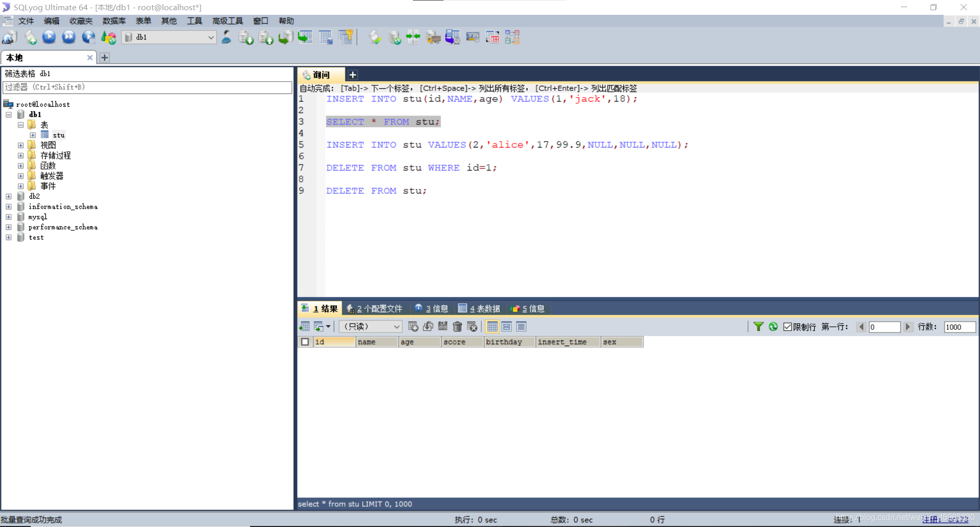Close the 本地 connection tab
Viewport: 980px width, 527px height.
click(x=90, y=58)
